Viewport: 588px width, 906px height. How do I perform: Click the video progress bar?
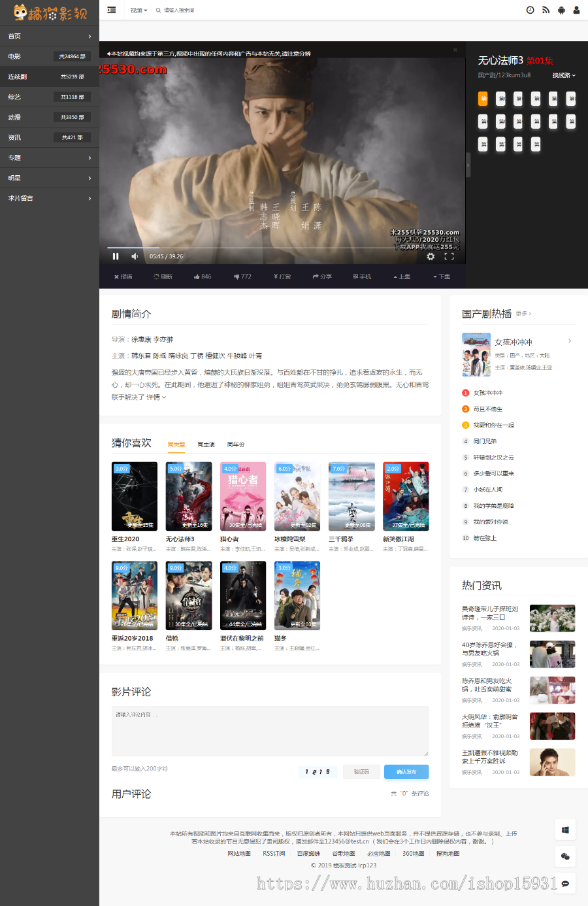coord(282,248)
